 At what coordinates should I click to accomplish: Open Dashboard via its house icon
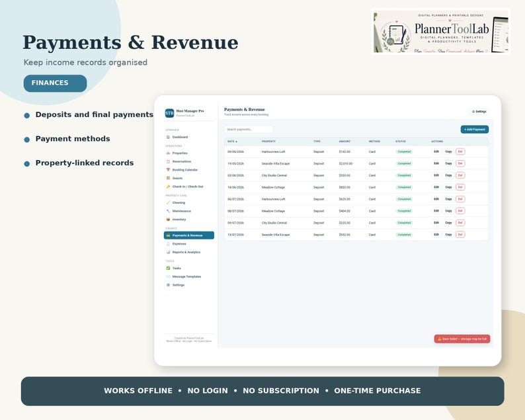click(x=168, y=137)
